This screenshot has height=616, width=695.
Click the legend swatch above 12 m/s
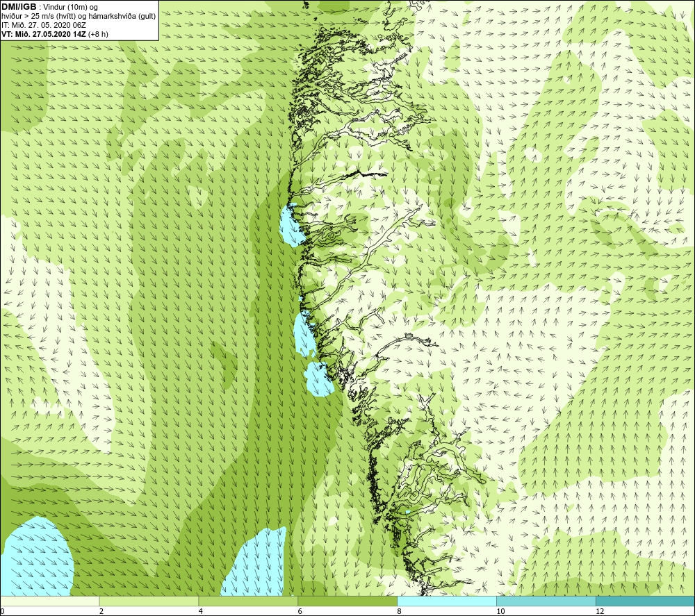[x=646, y=601]
